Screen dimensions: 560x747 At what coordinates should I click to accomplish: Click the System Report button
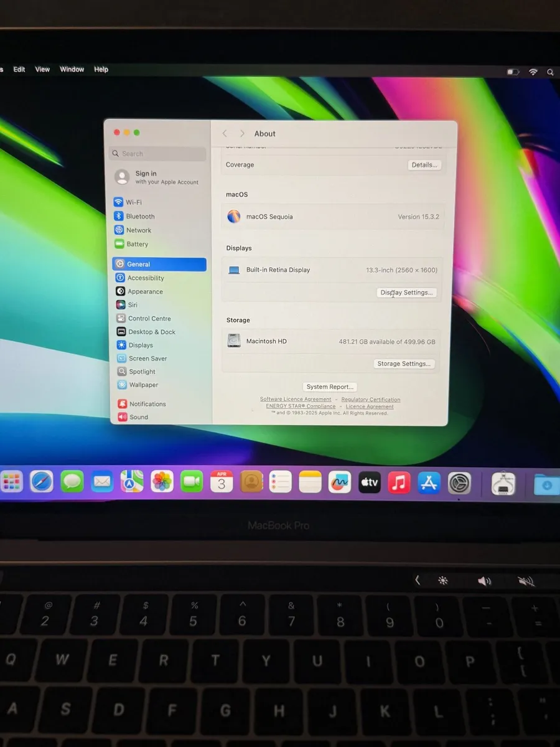tap(330, 387)
